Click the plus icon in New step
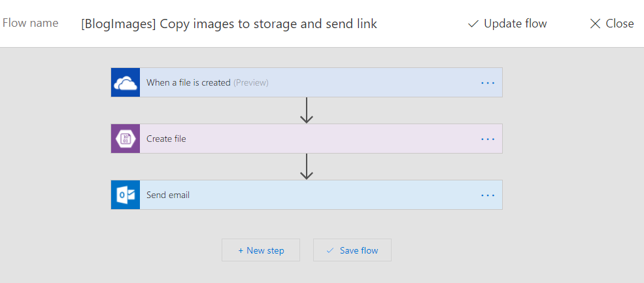The image size is (644, 283). (241, 250)
